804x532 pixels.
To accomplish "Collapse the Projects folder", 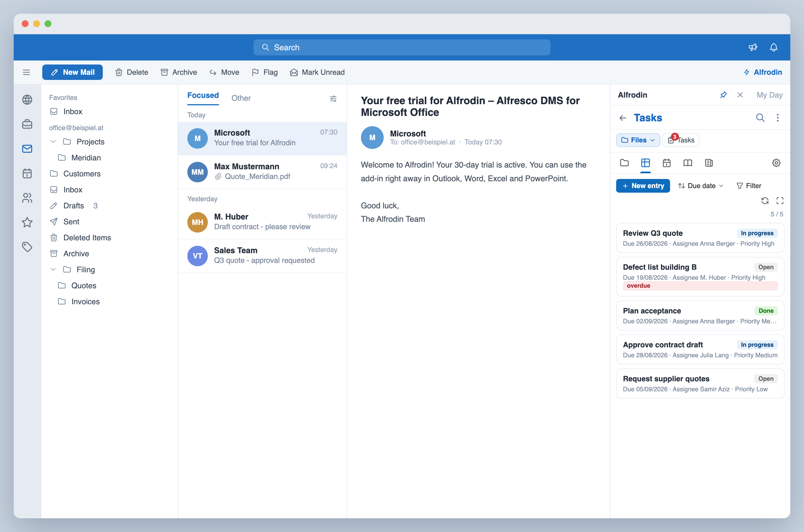I will (x=53, y=142).
